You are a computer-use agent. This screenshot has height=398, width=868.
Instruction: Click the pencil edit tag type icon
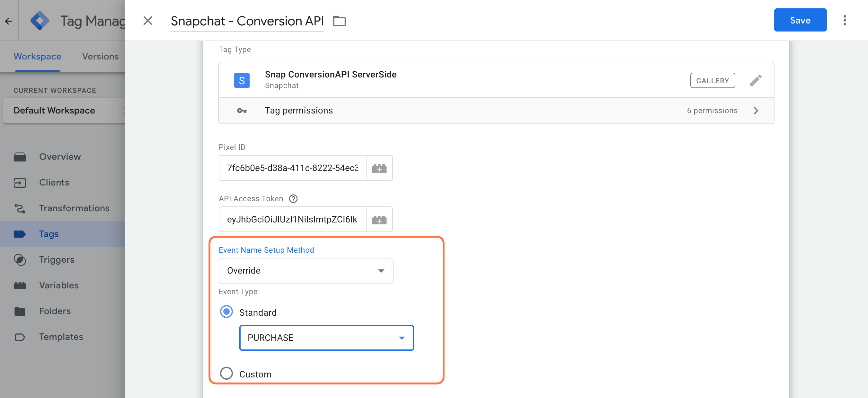[756, 80]
